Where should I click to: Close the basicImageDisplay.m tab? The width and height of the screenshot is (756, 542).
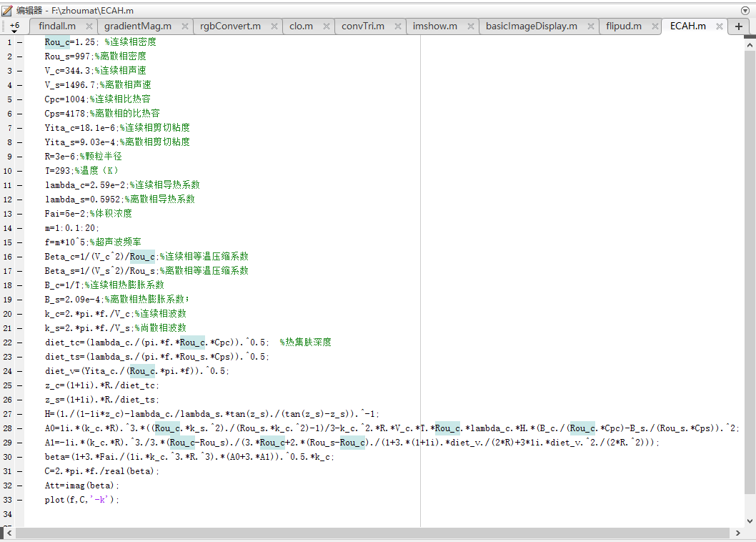[592, 26]
